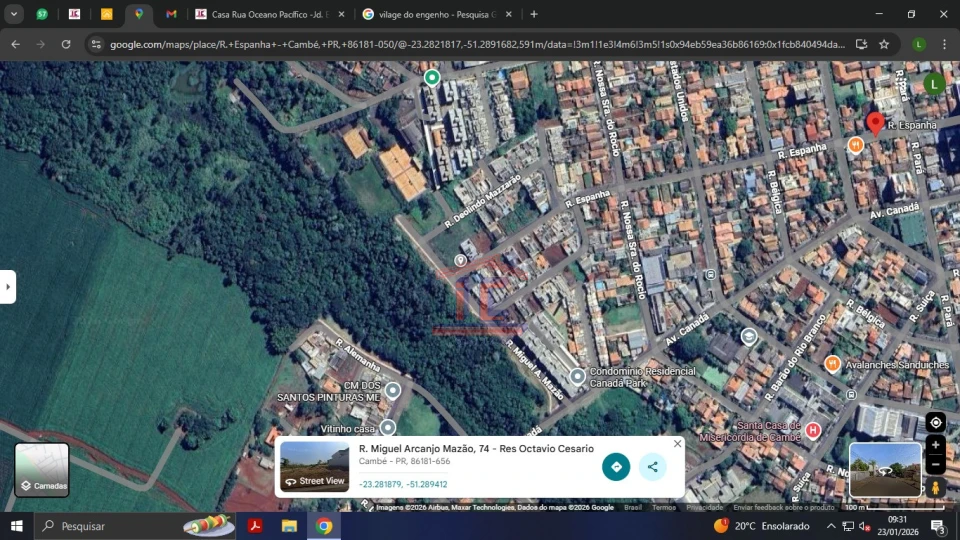The image size is (960, 540).
Task: Zoom out the map with minus button
Action: pos(935,464)
